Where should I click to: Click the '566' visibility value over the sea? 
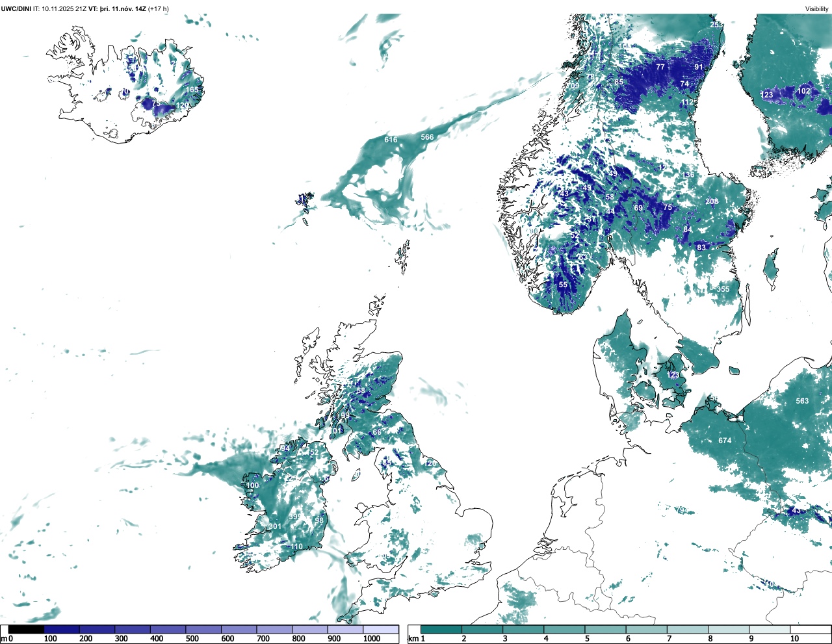[427, 137]
